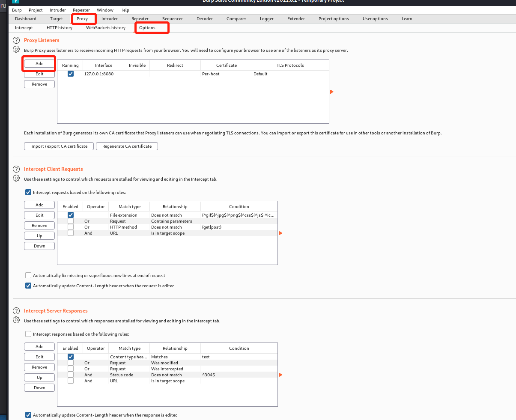Screen dimensions: 516x420
Task: Toggle update Content-Length when response edited
Action: 28,415
